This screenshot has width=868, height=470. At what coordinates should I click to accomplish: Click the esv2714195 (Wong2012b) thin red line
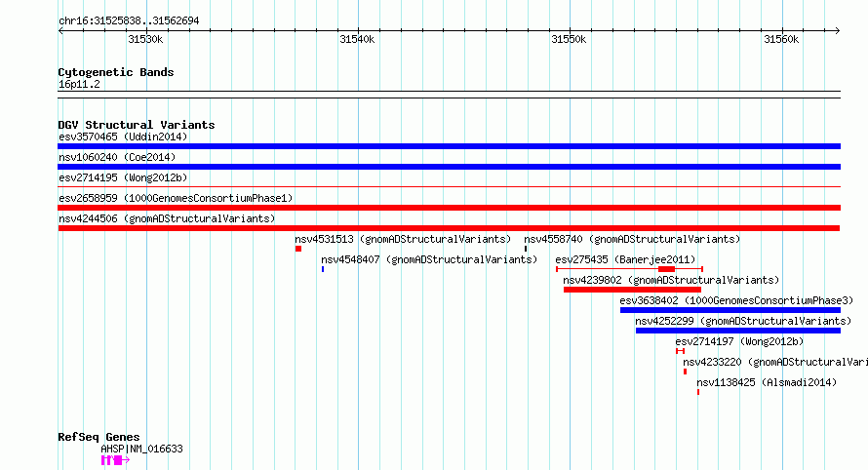point(449,187)
